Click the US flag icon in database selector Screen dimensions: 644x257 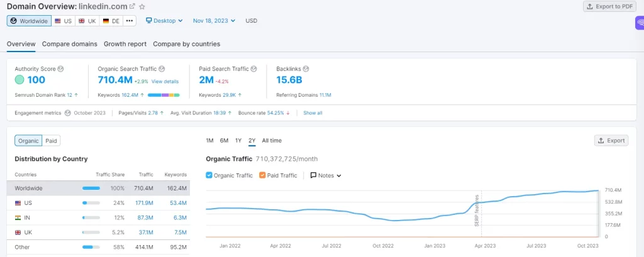(58, 21)
